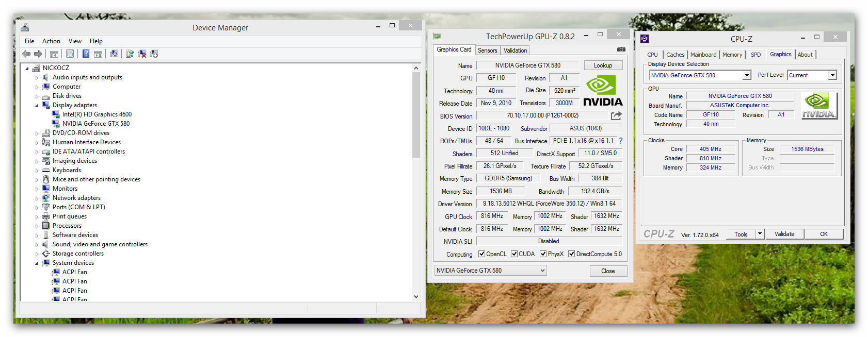Open the Help menu in Device Manager
This screenshot has width=868, height=337.
pyautogui.click(x=96, y=41)
